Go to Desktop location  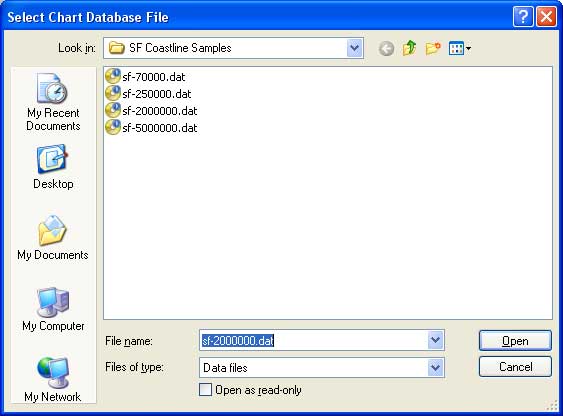[x=53, y=167]
